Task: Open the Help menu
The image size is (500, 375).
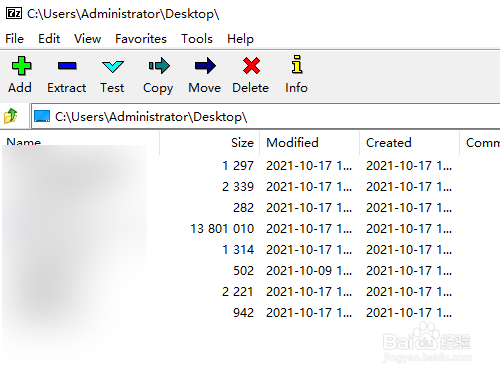Action: pos(240,39)
